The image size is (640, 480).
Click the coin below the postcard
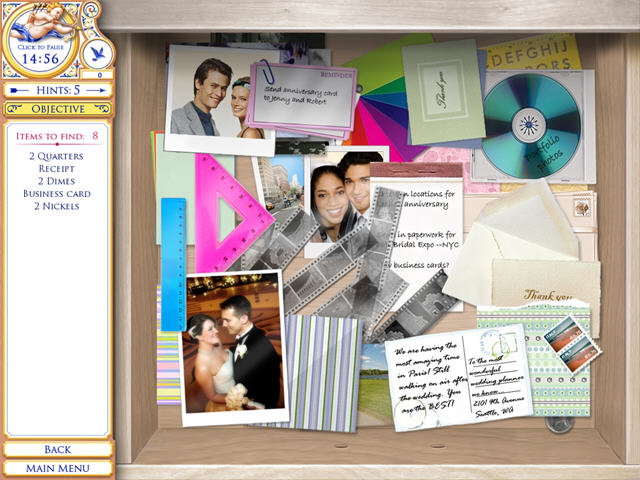pos(559,423)
